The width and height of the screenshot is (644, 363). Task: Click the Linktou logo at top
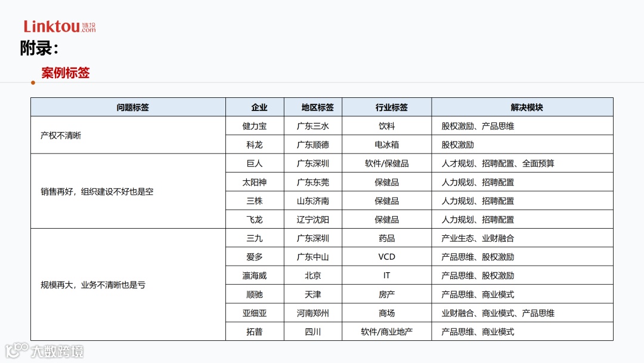coord(60,26)
